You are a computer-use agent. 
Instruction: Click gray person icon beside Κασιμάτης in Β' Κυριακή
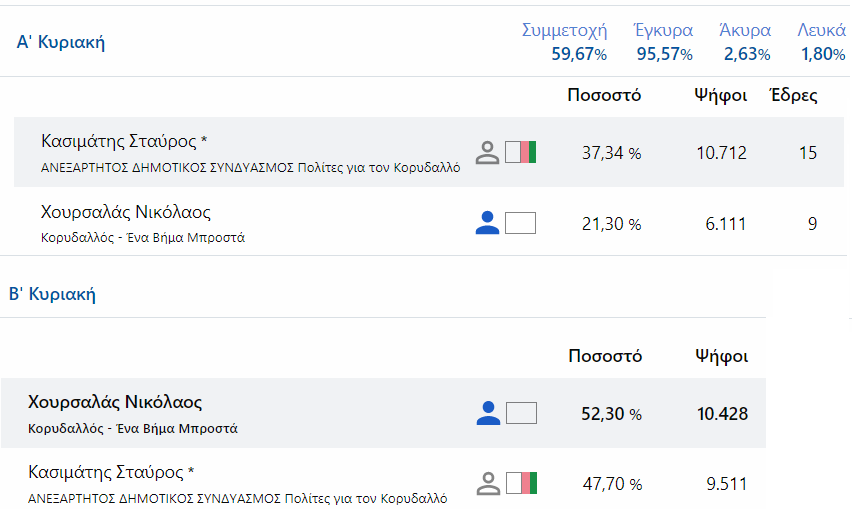click(488, 483)
